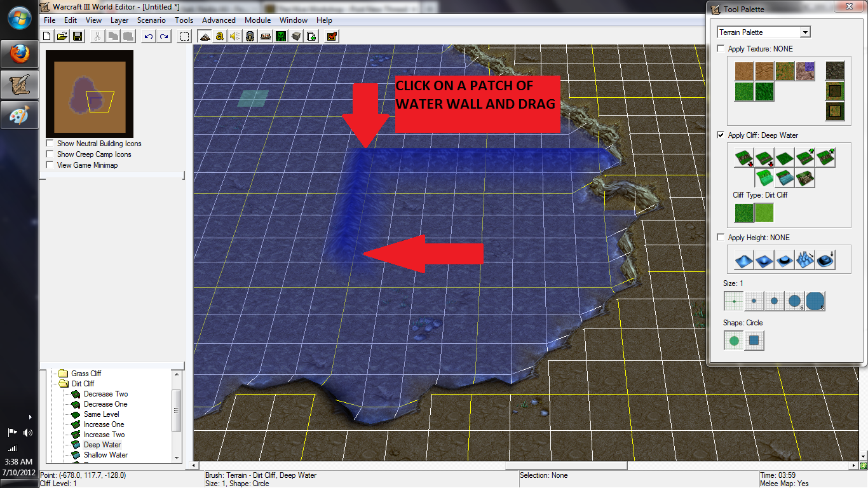Choose the Ramp cliff tool in palette
This screenshot has height=488, width=868.
click(806, 179)
